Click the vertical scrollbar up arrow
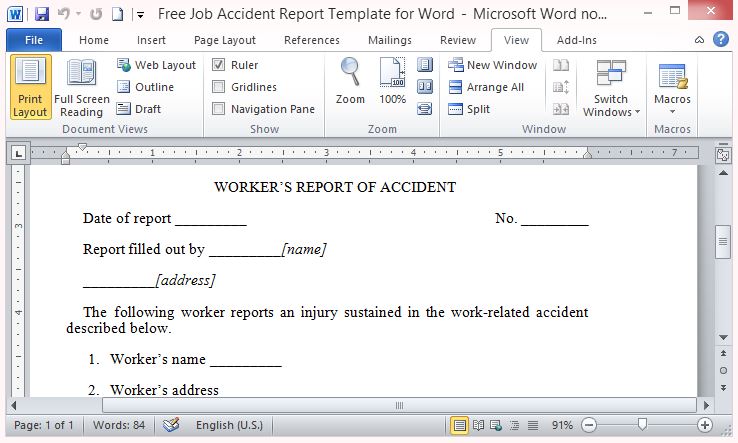Screen dimensions: 738x443 click(x=723, y=173)
